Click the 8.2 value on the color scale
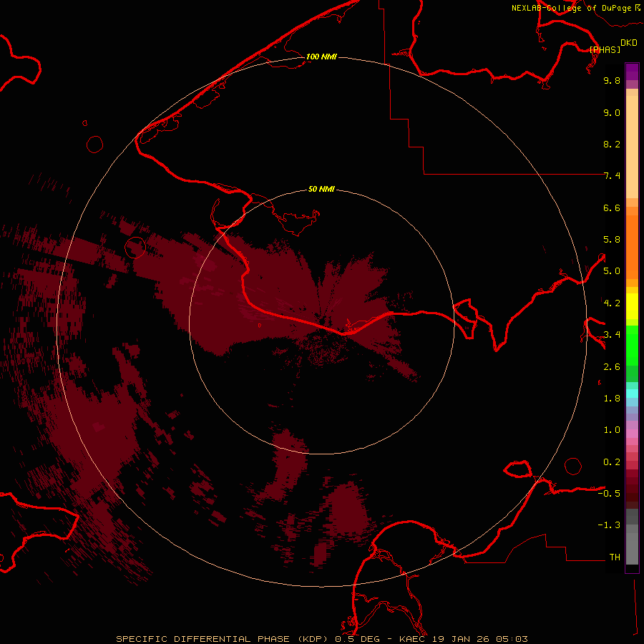 (612, 144)
